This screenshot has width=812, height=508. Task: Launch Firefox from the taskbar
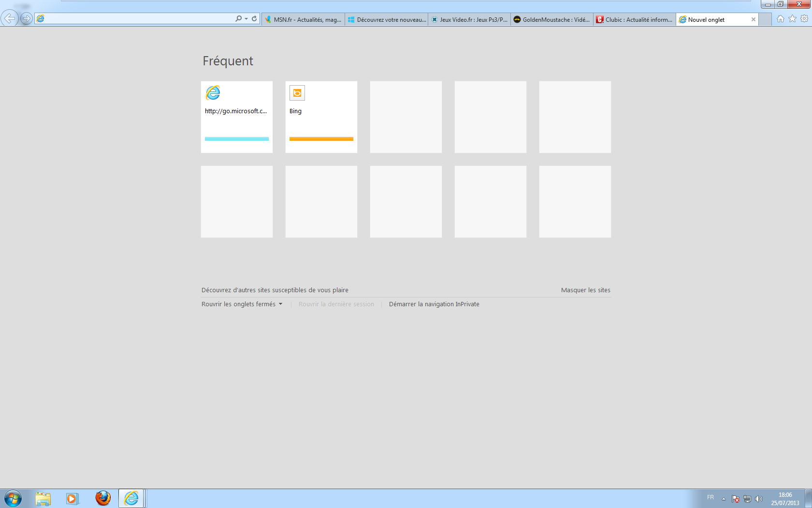click(102, 498)
